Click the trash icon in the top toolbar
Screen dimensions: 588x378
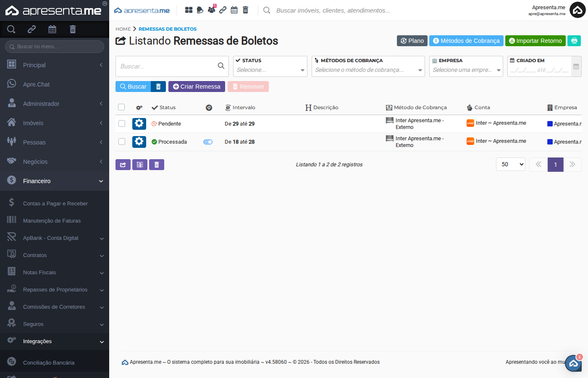pos(245,10)
